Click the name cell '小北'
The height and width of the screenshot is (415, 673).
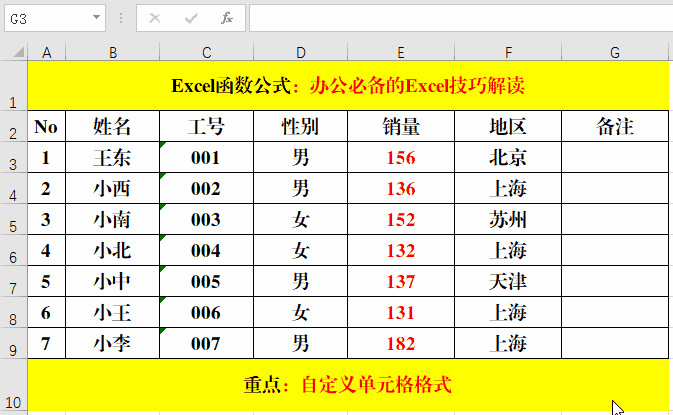(112, 250)
